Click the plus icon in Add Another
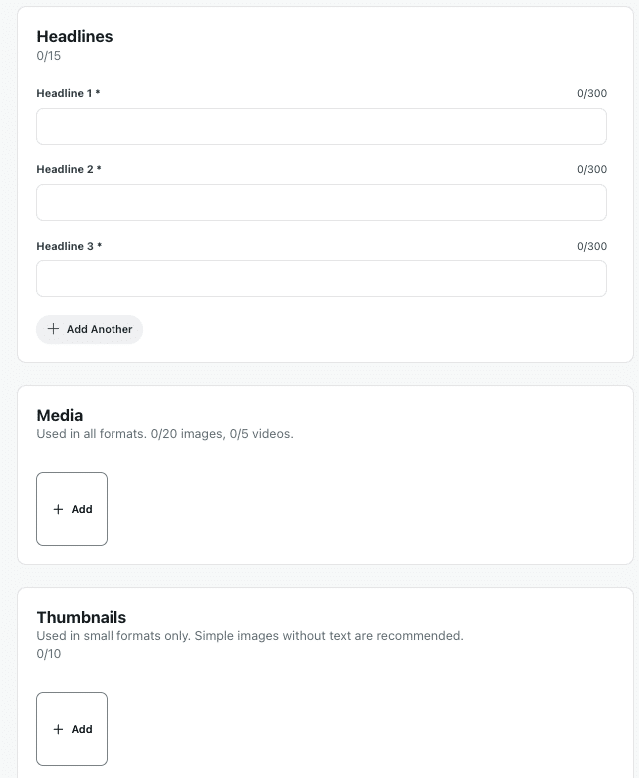This screenshot has width=639, height=778. click(x=54, y=329)
